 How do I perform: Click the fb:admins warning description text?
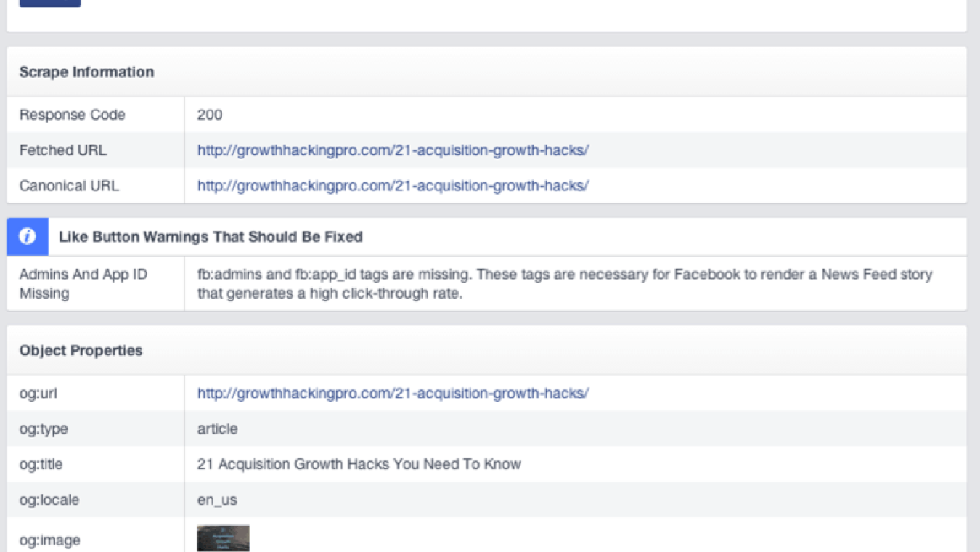tap(564, 283)
